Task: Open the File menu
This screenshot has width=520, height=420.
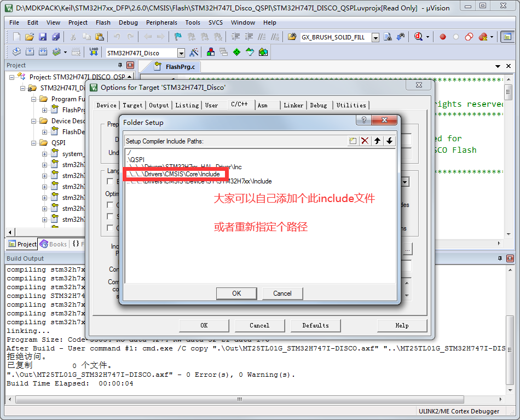Action: (x=14, y=22)
